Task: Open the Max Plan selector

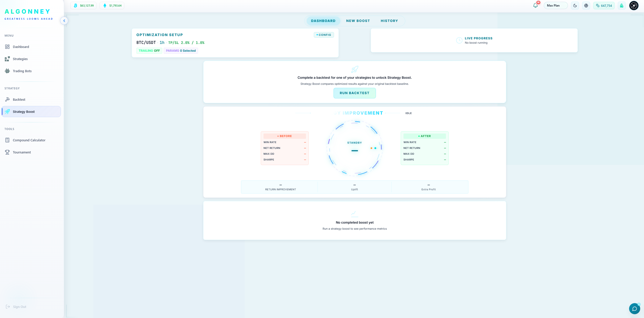Action: coord(556,6)
